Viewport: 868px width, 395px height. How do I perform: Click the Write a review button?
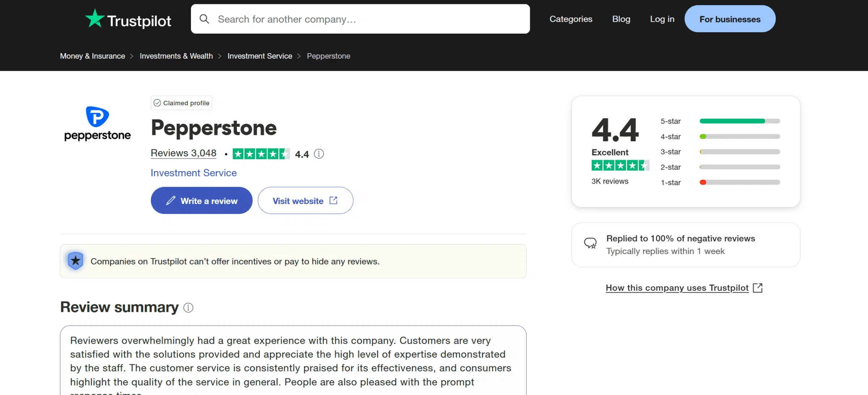point(201,200)
